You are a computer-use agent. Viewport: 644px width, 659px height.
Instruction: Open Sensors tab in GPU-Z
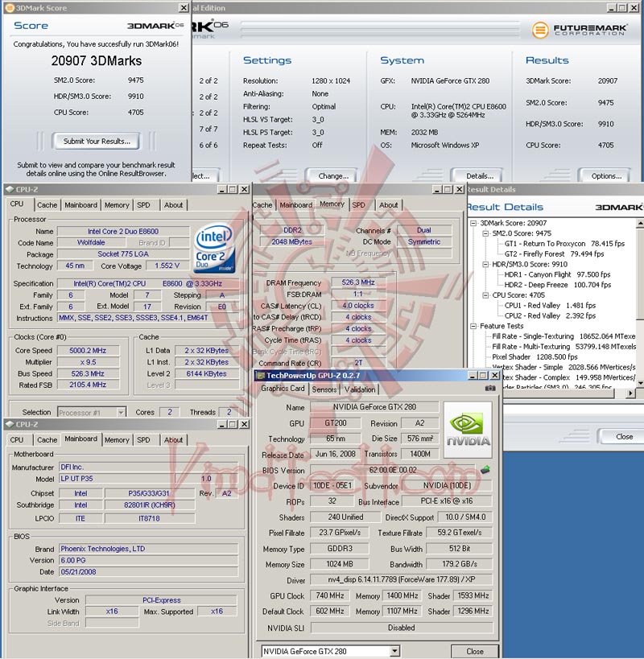click(324, 389)
